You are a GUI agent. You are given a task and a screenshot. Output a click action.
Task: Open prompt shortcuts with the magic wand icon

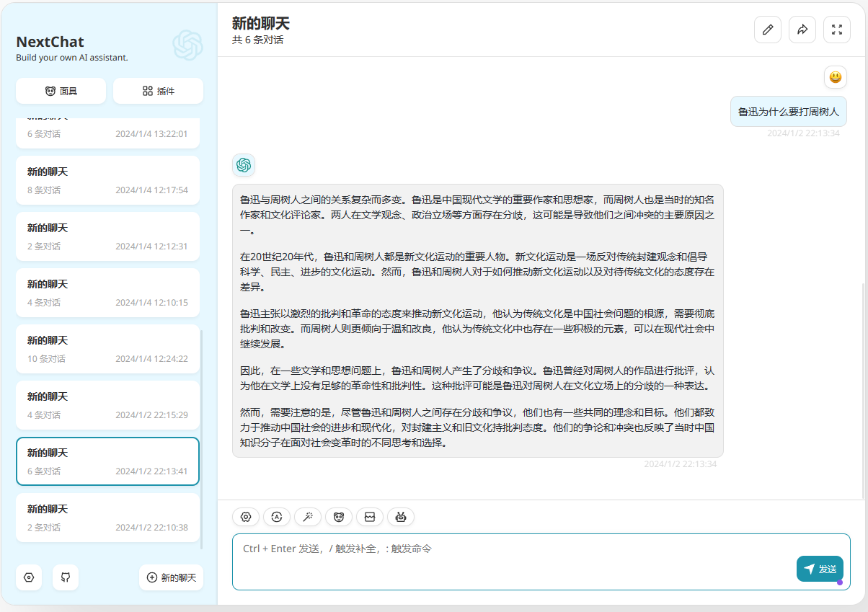308,517
